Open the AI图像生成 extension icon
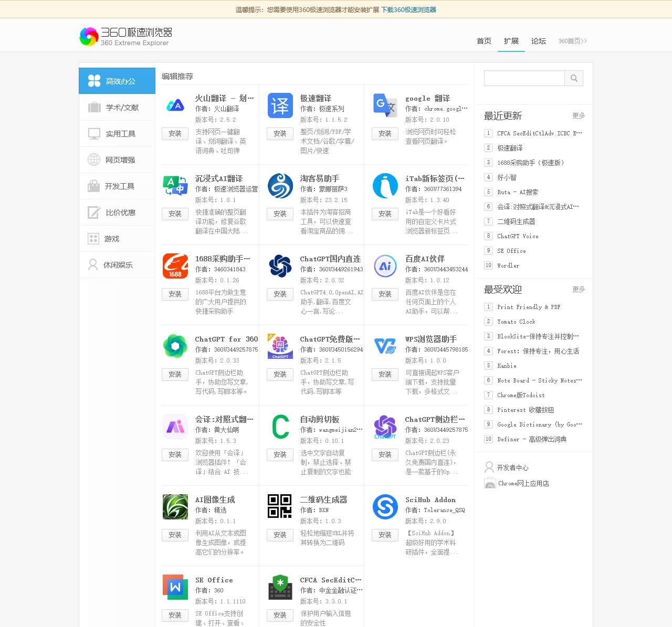 (175, 507)
